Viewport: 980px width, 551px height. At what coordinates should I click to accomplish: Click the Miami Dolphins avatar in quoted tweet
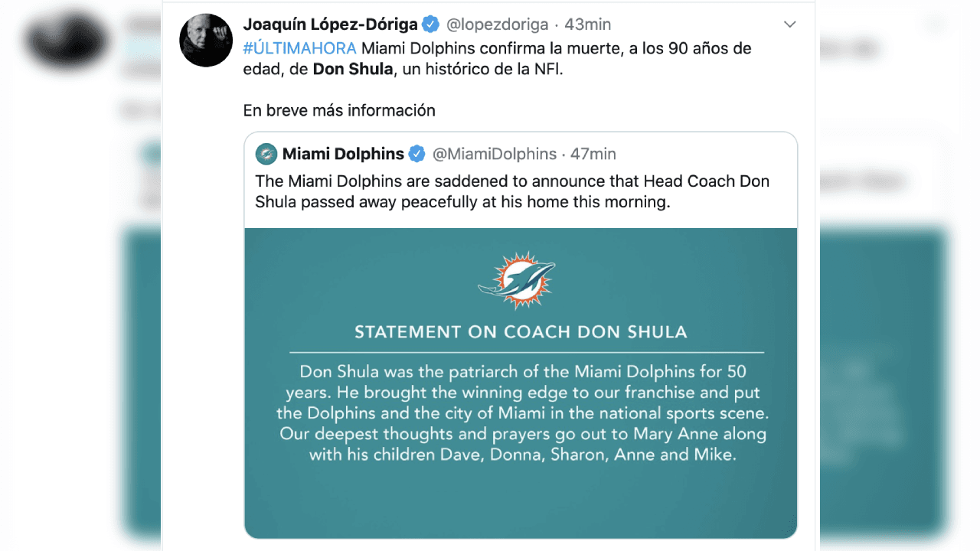[x=266, y=154]
